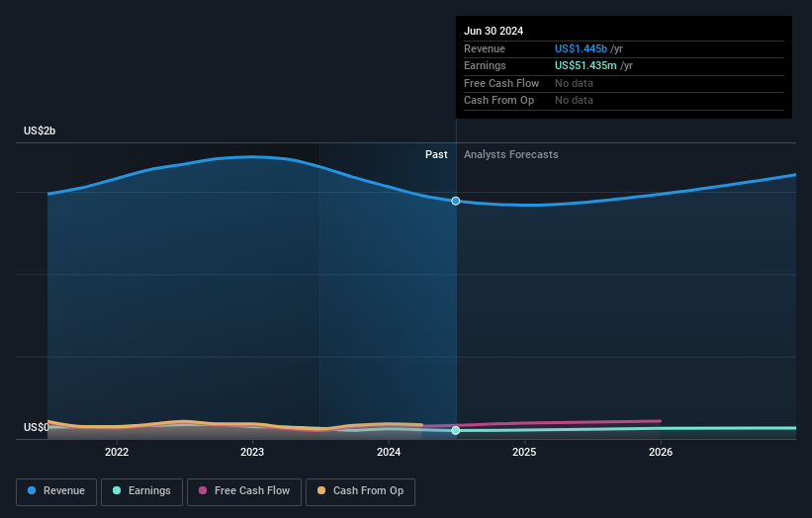
Task: Click the 2022 x-axis label
Action: pos(117,452)
